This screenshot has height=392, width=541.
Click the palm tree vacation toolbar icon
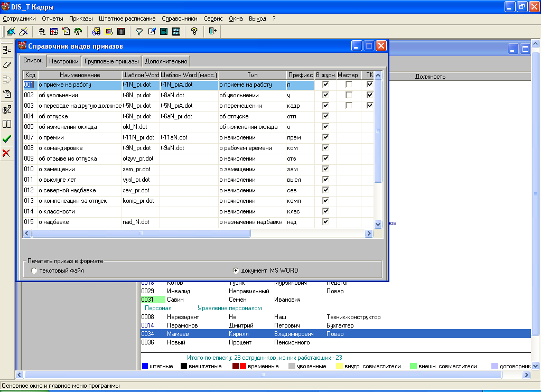pyautogui.click(x=78, y=32)
